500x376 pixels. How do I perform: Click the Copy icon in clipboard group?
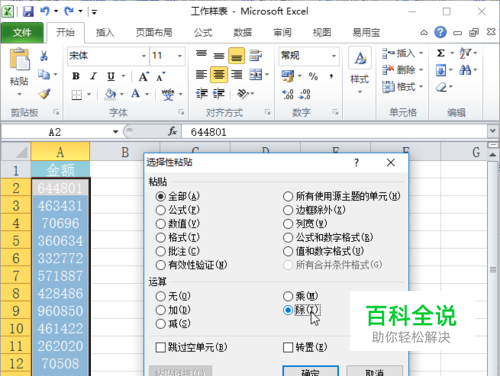pyautogui.click(x=44, y=74)
